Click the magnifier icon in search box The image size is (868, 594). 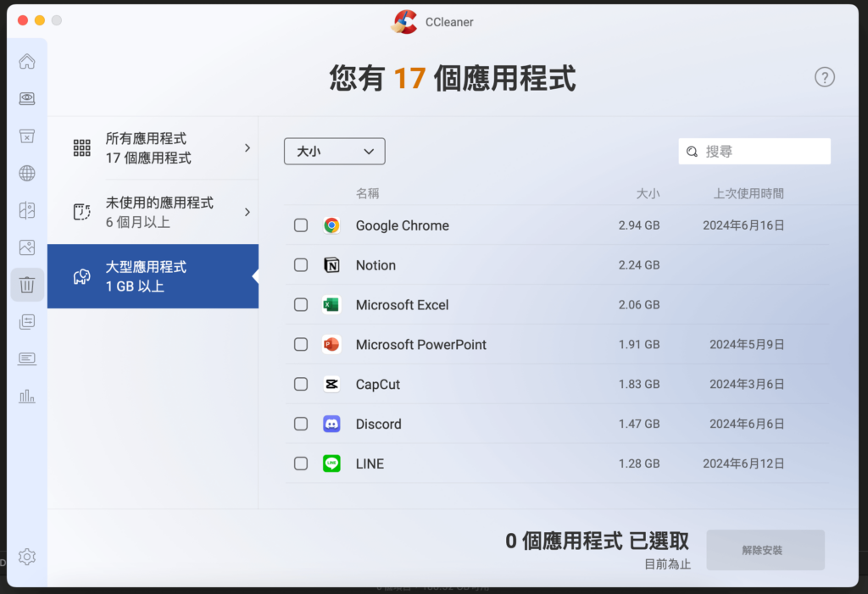(692, 152)
